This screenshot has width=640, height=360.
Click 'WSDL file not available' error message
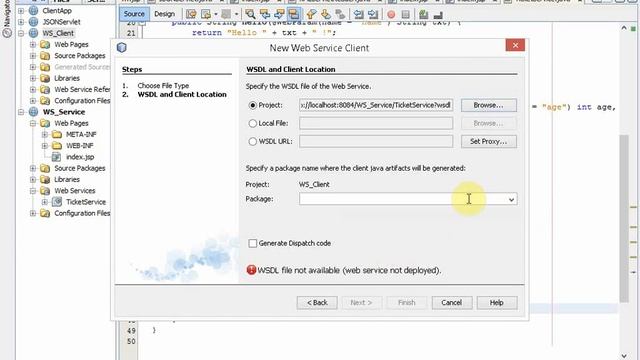pos(349,270)
